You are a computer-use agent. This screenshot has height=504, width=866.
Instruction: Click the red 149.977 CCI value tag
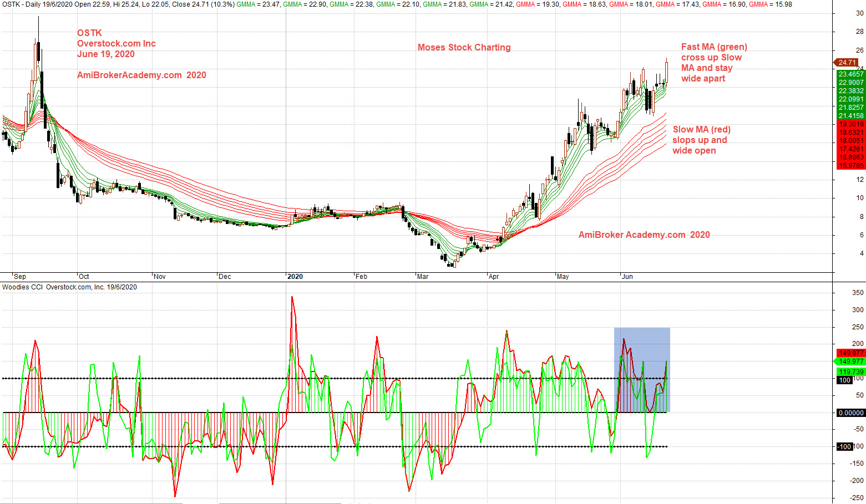point(851,353)
